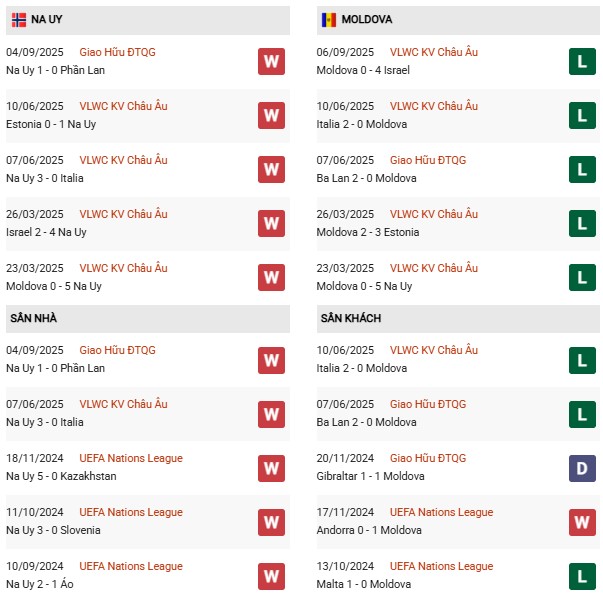Click the Moldova flag icon

click(x=329, y=19)
